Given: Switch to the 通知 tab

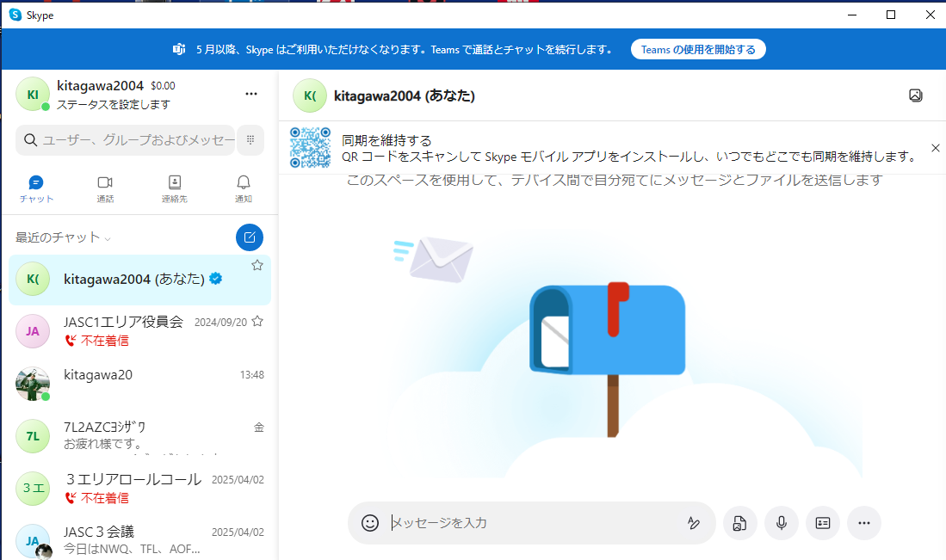Looking at the screenshot, I should tap(243, 188).
